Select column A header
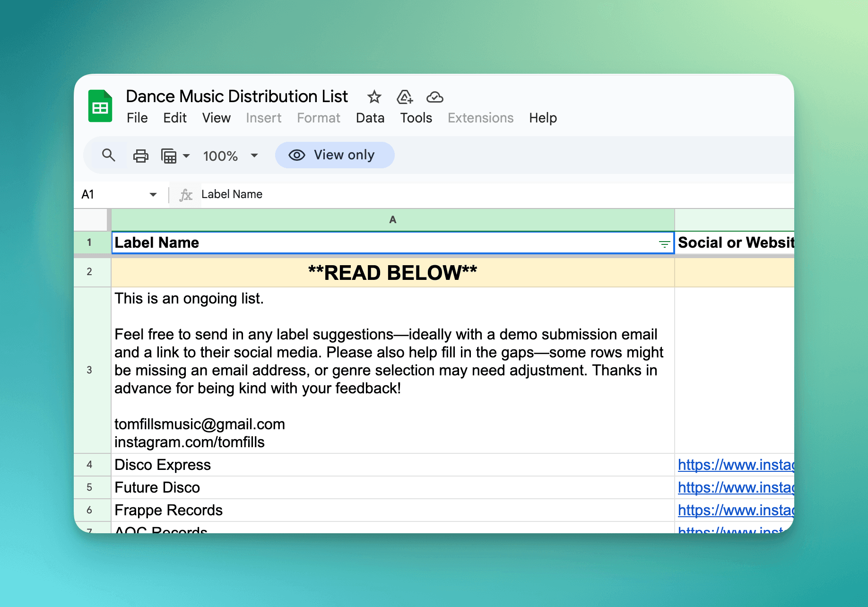The height and width of the screenshot is (607, 868). [392, 220]
